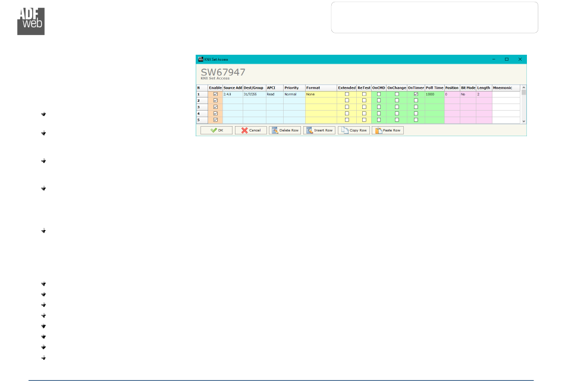Click the Bit Mode column header
This screenshot has height=392, width=565.
tap(468, 88)
